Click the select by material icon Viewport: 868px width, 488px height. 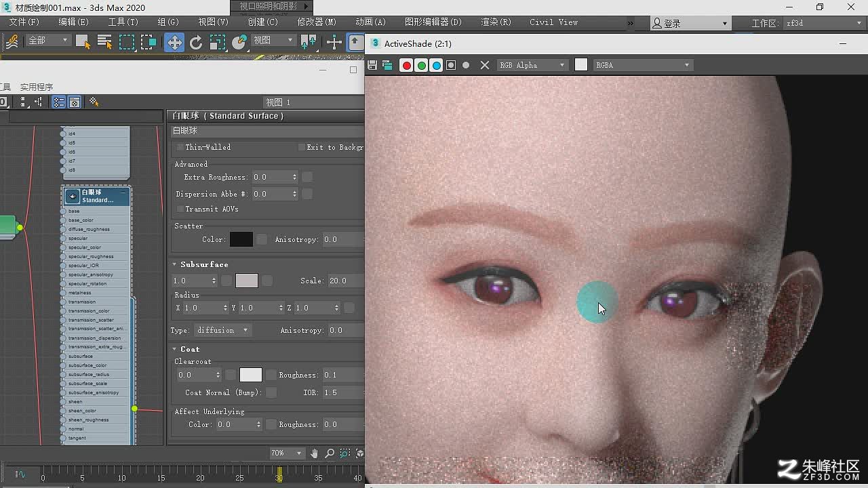94,102
